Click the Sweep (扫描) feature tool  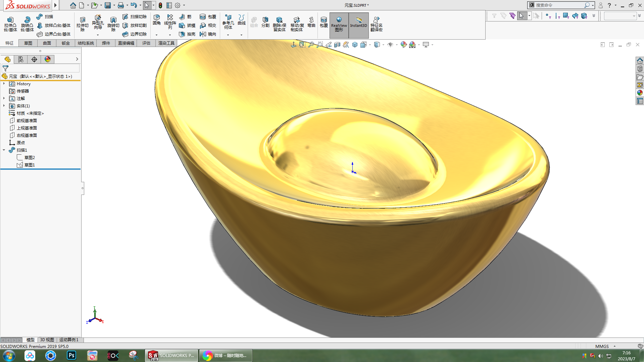(x=45, y=16)
